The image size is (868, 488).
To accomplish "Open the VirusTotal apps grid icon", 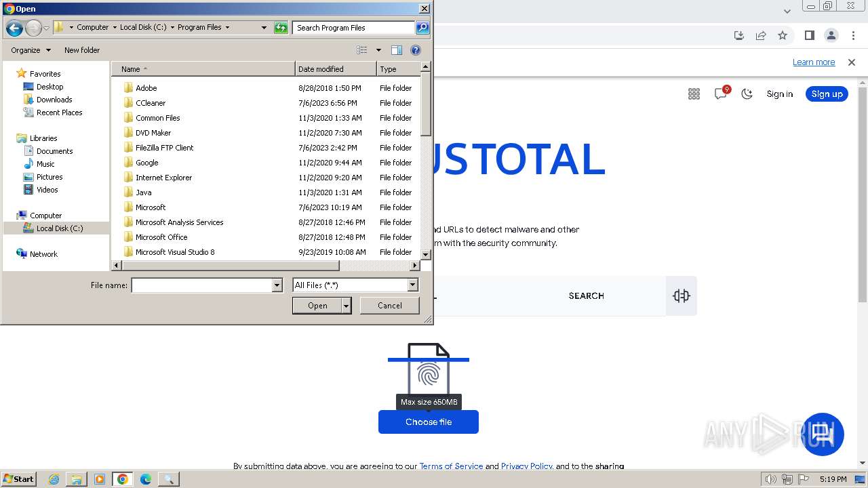I will coord(694,94).
